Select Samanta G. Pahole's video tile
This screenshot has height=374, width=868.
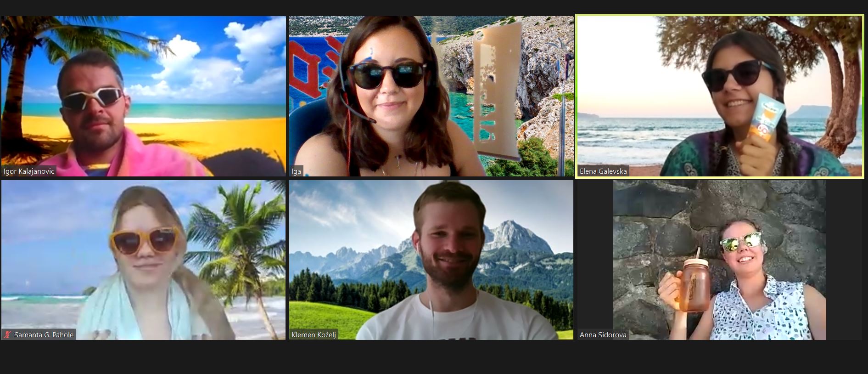(x=143, y=260)
